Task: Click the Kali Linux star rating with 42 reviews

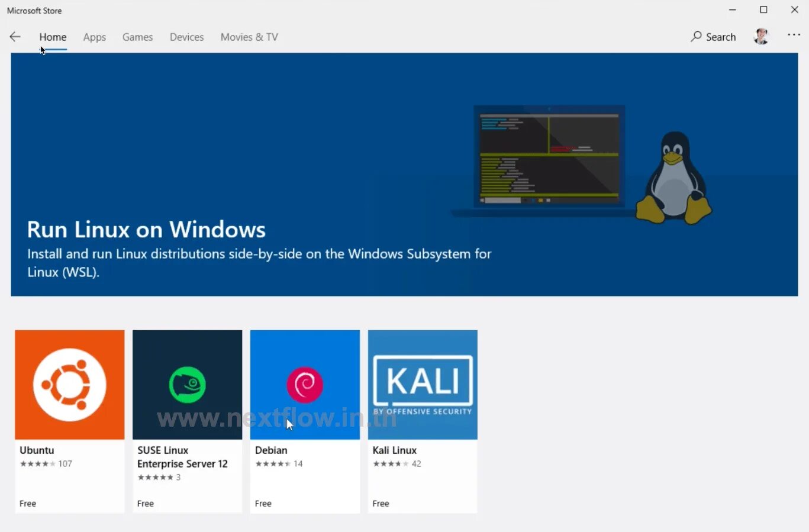Action: coord(397,464)
